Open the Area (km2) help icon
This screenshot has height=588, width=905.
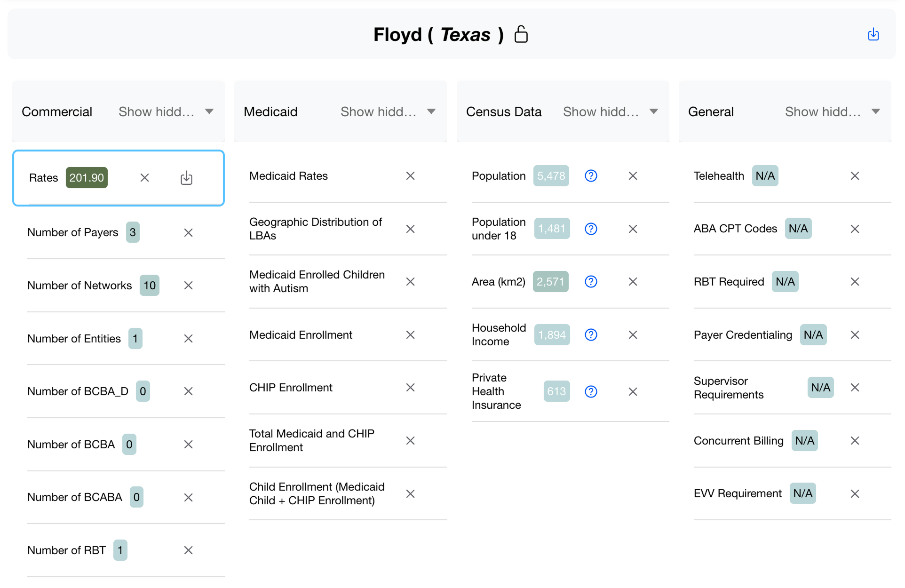(x=591, y=282)
